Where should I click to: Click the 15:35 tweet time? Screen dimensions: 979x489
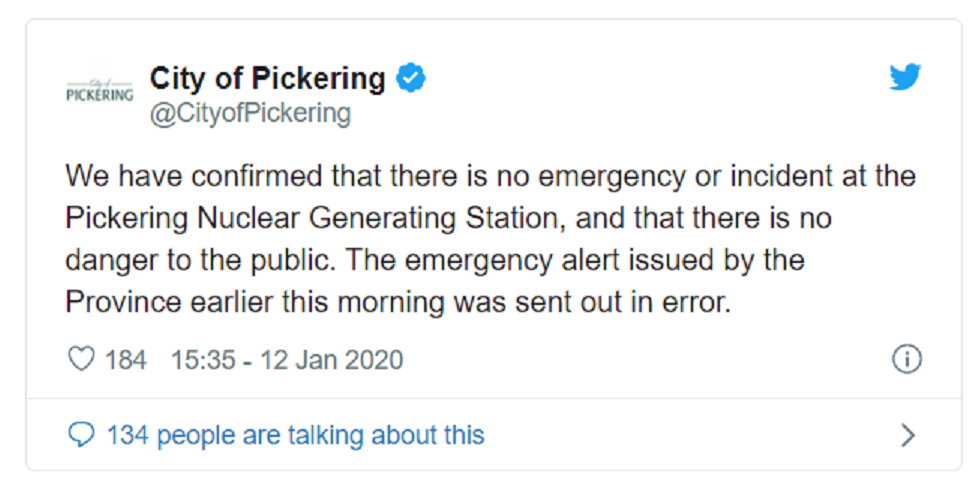(203, 359)
